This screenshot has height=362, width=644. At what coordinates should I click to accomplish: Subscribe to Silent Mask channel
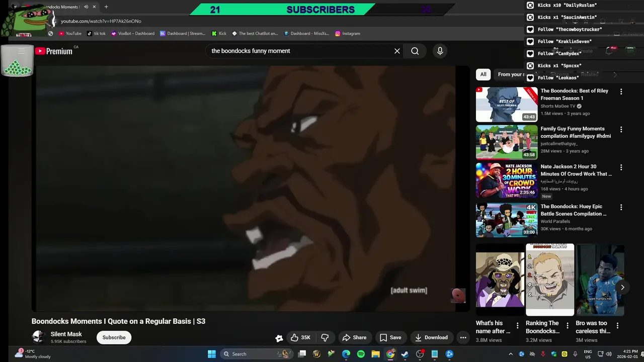click(114, 337)
